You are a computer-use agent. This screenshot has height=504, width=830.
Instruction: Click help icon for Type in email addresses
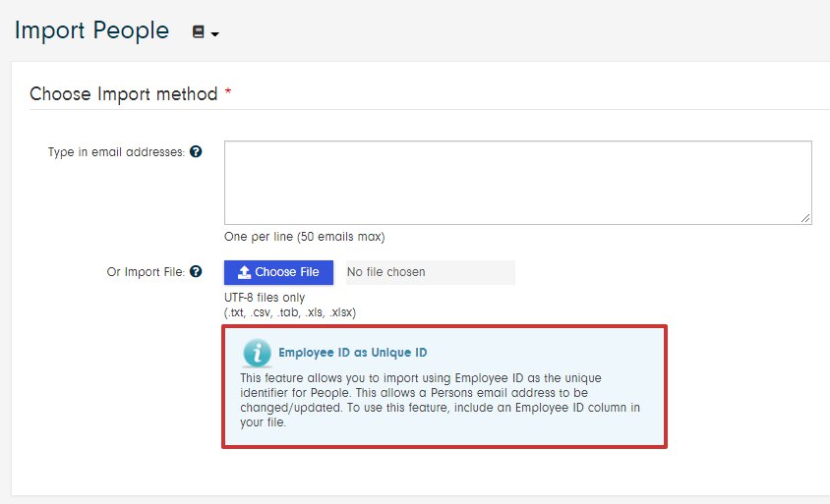click(196, 152)
